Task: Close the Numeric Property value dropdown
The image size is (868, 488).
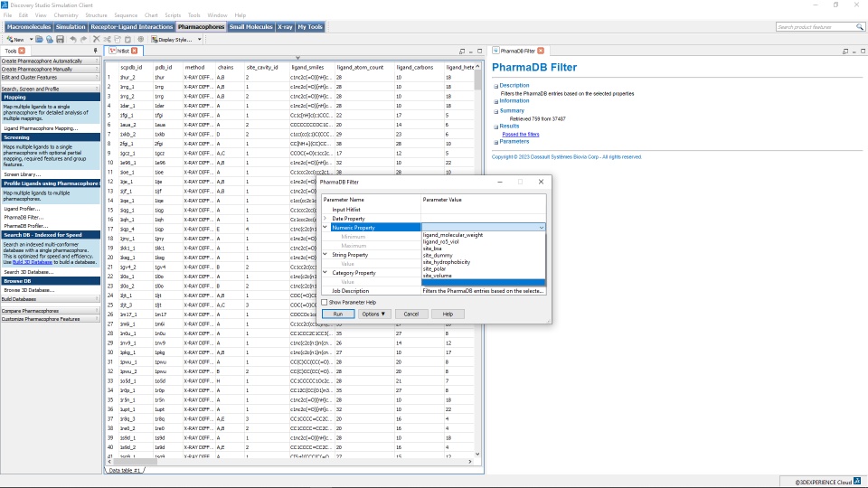Action: (541, 228)
